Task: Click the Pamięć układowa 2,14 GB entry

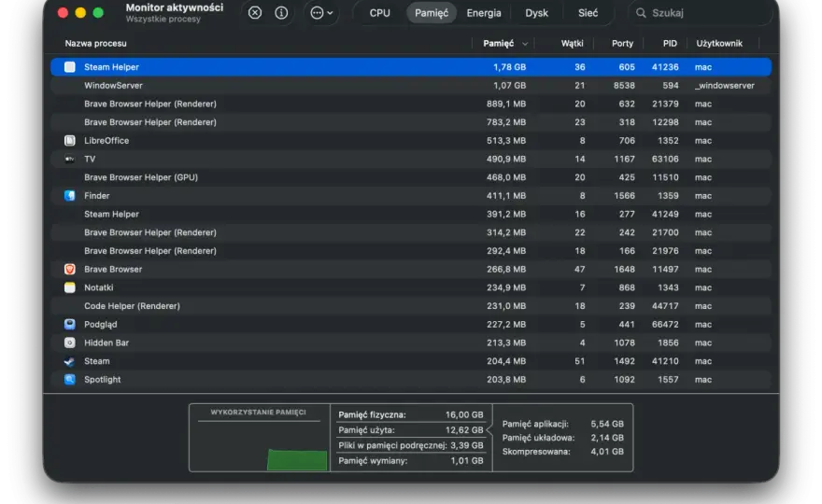Action: 562,438
